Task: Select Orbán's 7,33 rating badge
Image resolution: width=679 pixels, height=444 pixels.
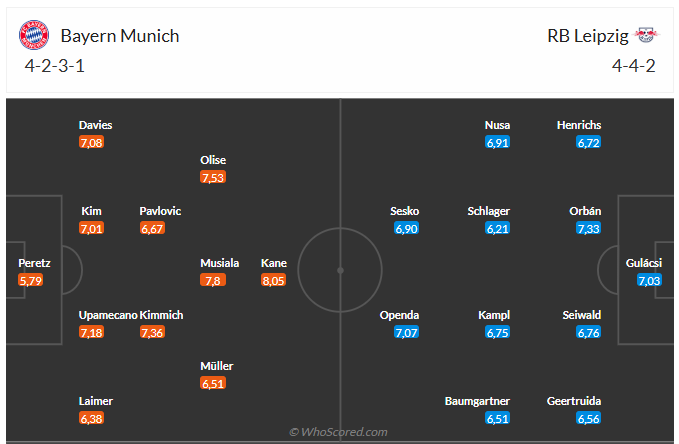Action: tap(588, 228)
